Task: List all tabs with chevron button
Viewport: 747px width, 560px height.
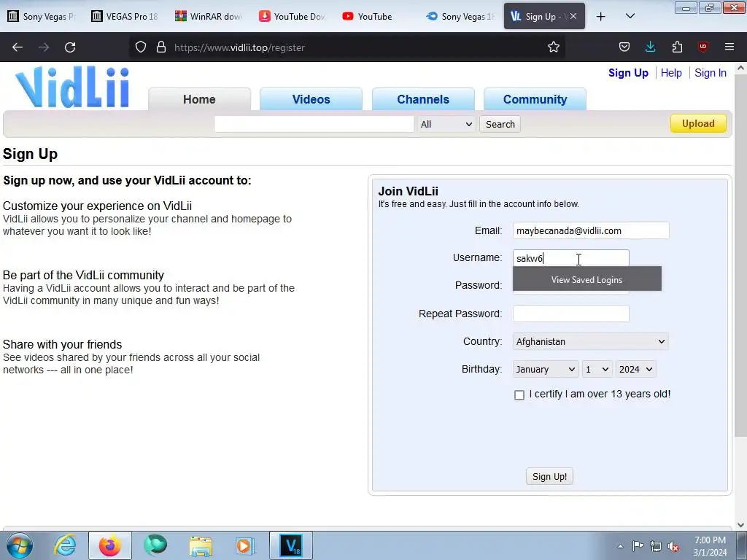Action: pyautogui.click(x=630, y=17)
